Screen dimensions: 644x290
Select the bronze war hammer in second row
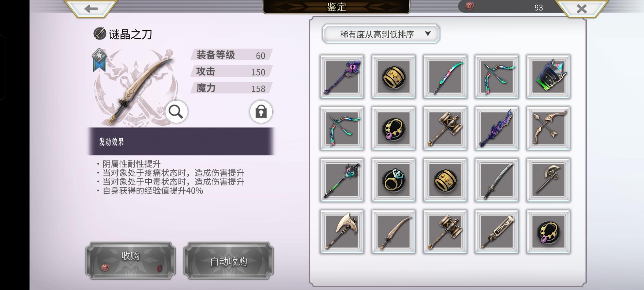click(445, 128)
